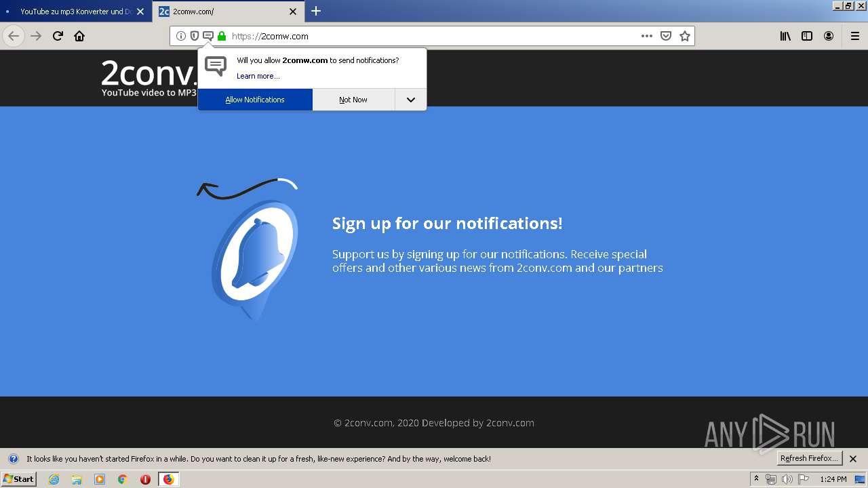Viewport: 868px width, 488px height.
Task: Launch Chrome from taskbar
Action: [x=123, y=479]
